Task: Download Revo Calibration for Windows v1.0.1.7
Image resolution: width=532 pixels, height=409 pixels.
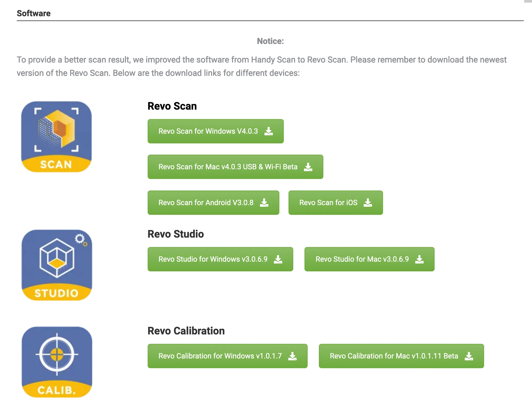Action: coord(228,356)
